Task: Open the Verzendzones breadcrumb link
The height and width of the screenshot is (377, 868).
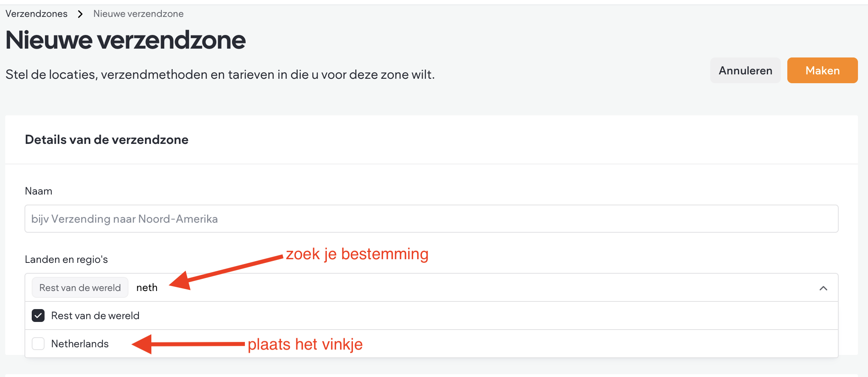Action: click(x=37, y=14)
